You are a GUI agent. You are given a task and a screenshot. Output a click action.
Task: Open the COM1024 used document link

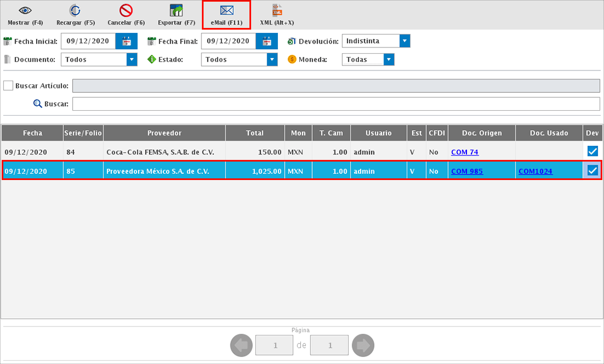click(x=535, y=172)
